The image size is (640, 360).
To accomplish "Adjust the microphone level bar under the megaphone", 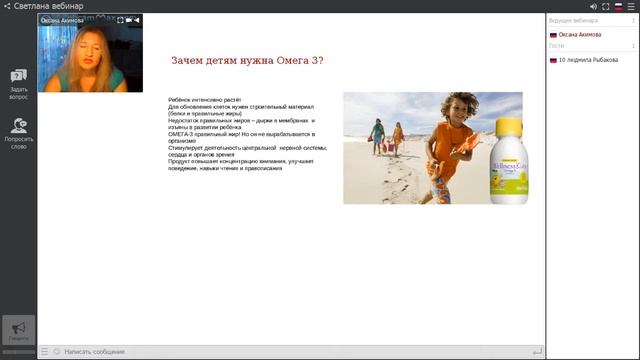I will [18, 352].
